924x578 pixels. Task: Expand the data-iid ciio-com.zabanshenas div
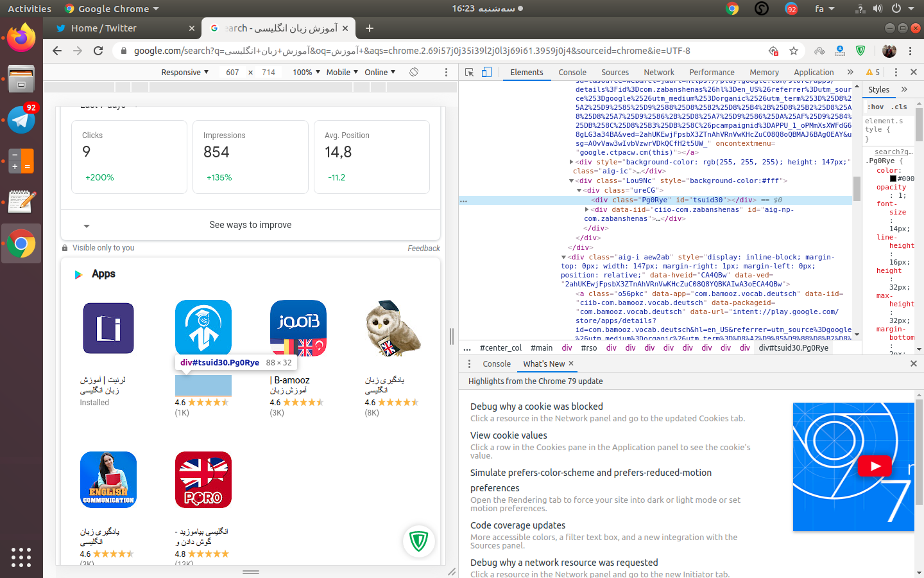coord(586,209)
